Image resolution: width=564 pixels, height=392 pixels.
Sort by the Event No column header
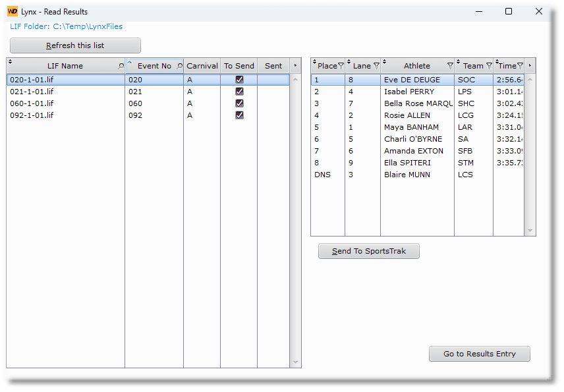click(154, 66)
